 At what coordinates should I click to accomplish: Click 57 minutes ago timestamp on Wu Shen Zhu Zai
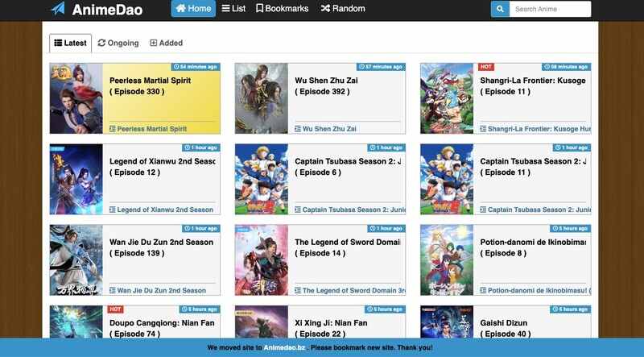381,67
